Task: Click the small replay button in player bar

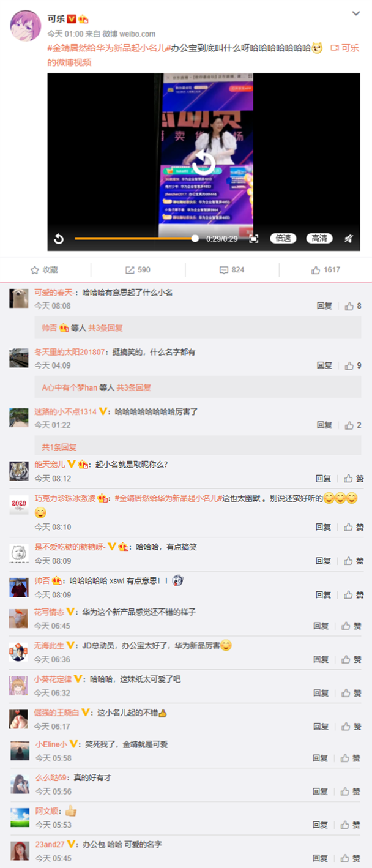Action: pyautogui.click(x=59, y=239)
